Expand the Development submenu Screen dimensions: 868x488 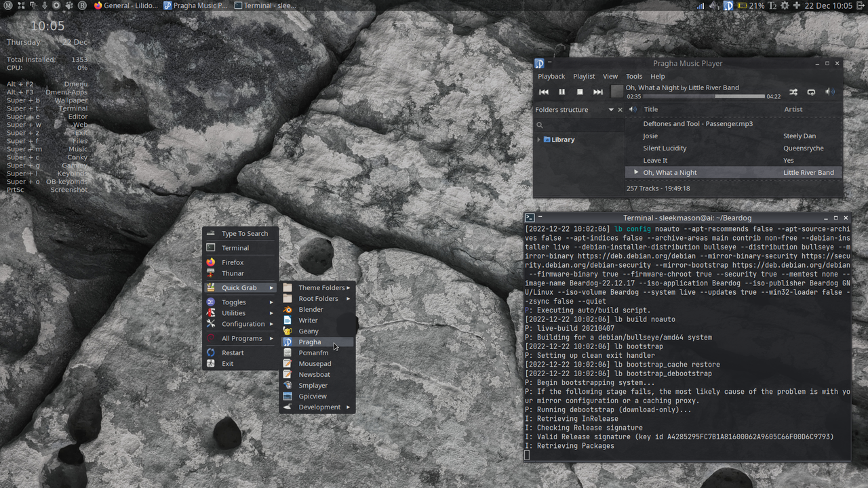(x=317, y=407)
